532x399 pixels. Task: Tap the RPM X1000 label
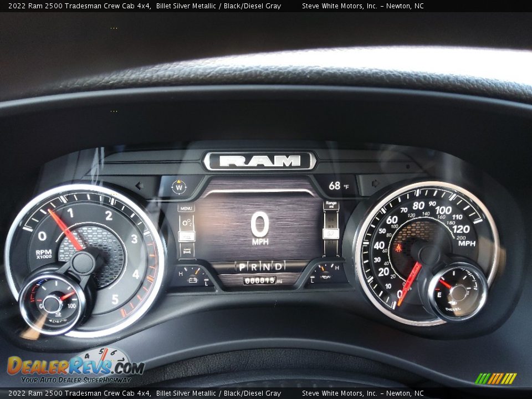pos(44,254)
